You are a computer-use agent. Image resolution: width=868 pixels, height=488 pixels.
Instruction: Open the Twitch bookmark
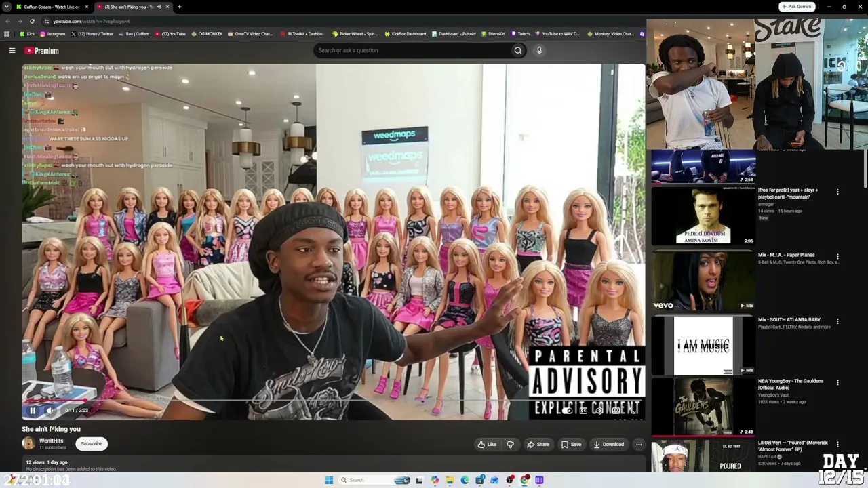tap(520, 34)
